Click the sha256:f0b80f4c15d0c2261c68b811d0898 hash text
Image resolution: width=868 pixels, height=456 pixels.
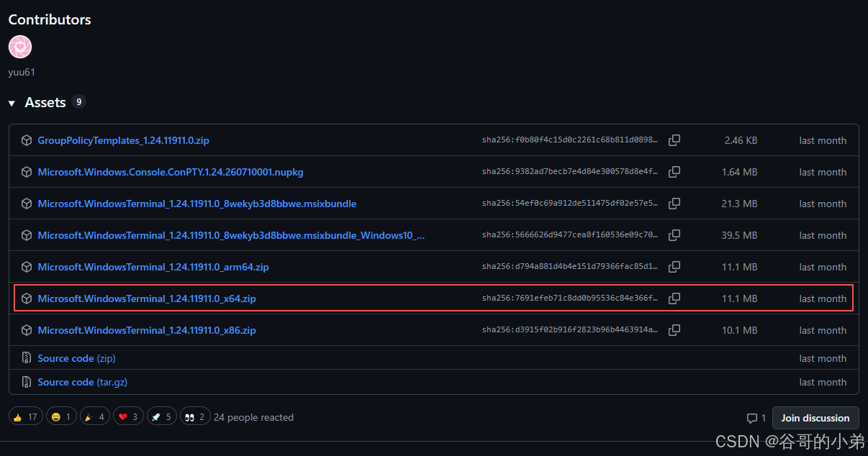(570, 140)
